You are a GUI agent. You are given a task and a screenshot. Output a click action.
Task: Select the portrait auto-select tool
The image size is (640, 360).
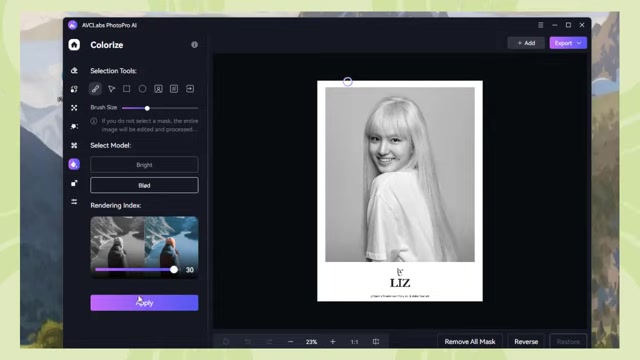pos(158,89)
